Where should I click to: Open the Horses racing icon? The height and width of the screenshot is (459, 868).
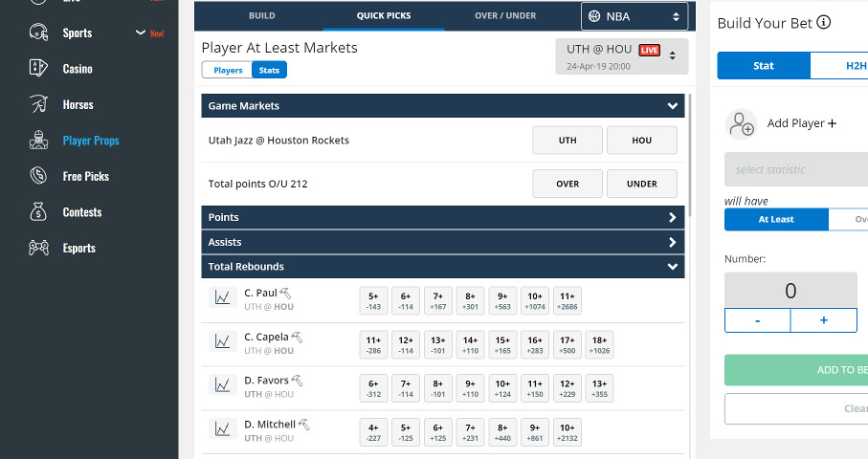(x=38, y=104)
